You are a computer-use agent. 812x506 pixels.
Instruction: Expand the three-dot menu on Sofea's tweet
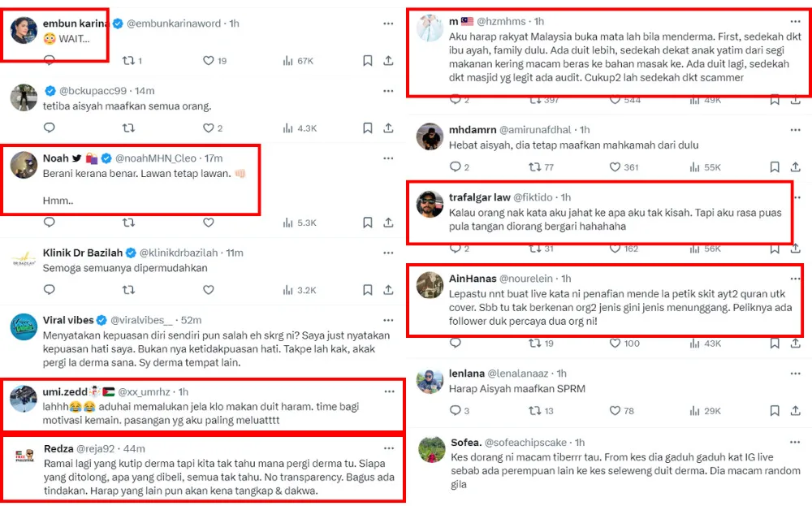coord(794,443)
